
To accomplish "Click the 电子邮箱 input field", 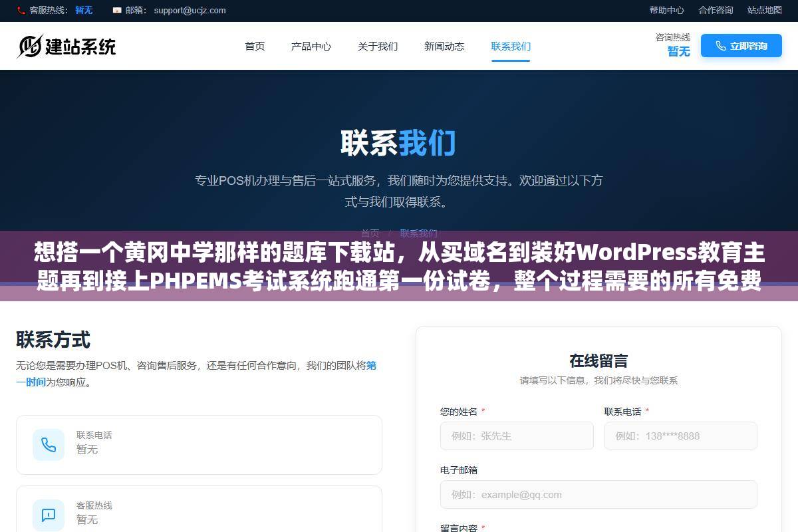I will click(598, 495).
